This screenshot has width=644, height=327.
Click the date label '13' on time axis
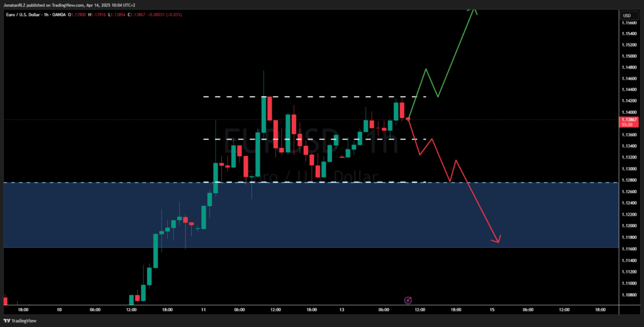click(x=341, y=310)
